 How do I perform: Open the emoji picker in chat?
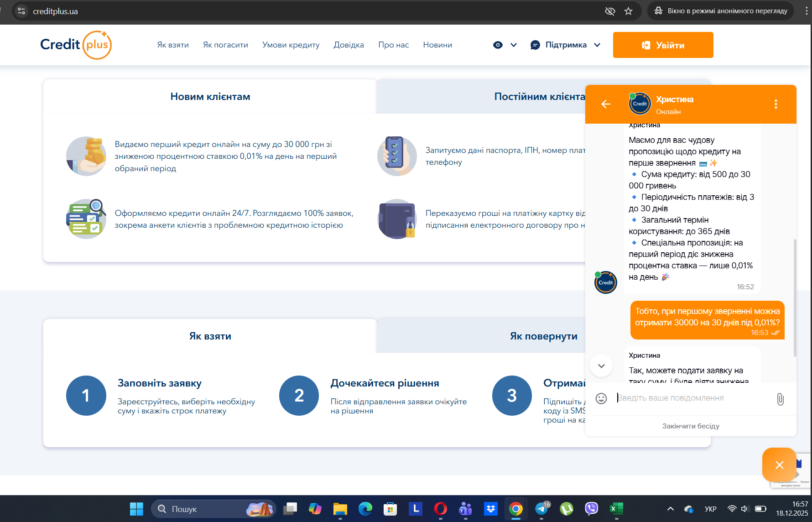pos(601,398)
